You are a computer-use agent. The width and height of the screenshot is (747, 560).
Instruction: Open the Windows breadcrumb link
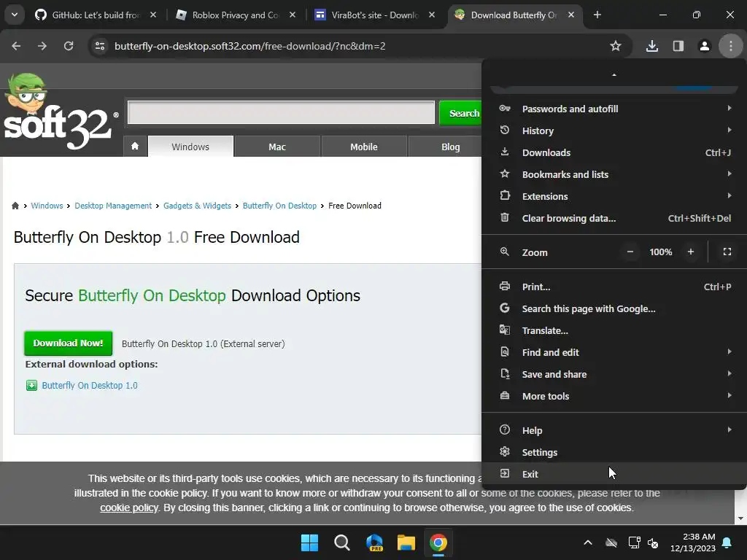coord(47,206)
